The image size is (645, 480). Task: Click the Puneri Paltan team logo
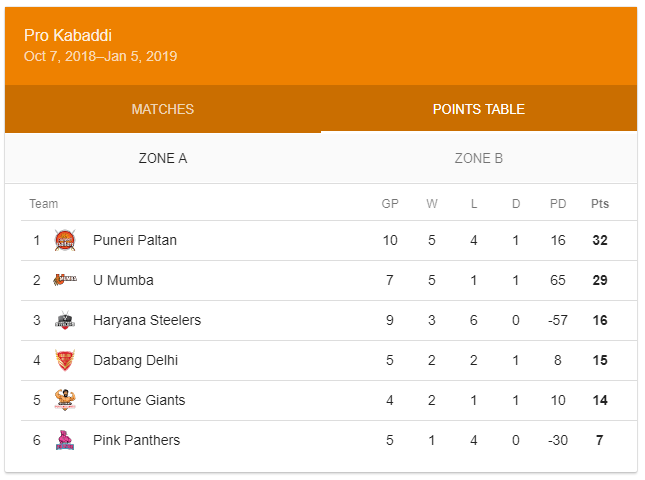(65, 240)
